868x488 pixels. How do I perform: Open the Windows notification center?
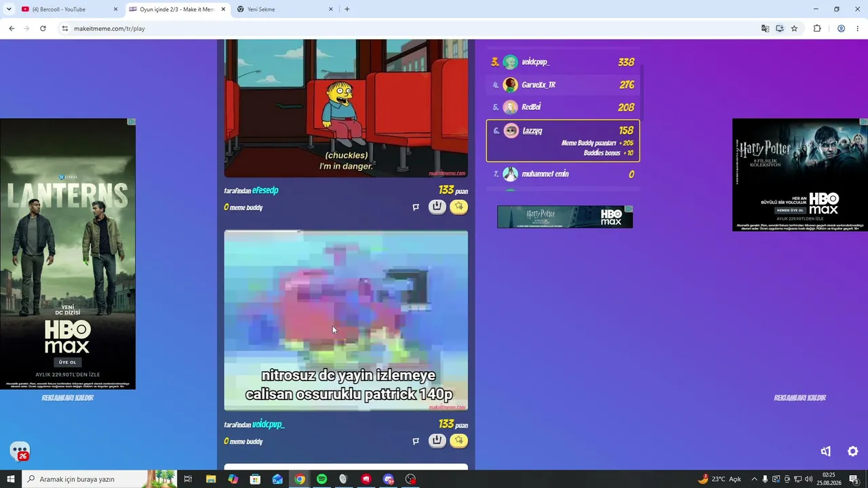[x=854, y=479]
